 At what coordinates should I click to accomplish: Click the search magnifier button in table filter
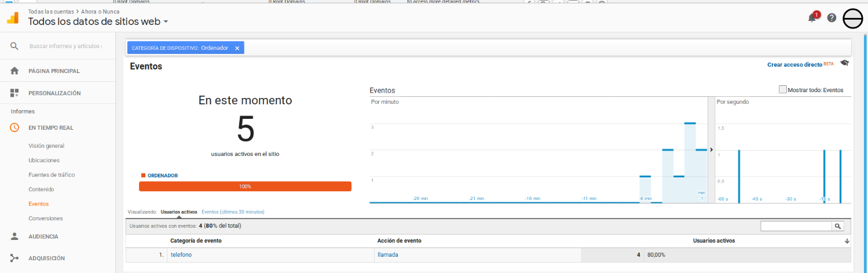[837, 226]
